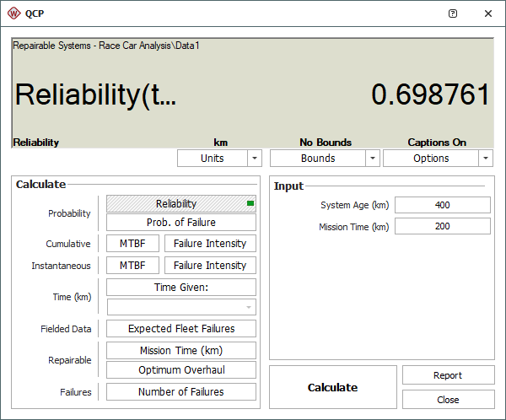Click the QCP app logo icon

coord(13,13)
